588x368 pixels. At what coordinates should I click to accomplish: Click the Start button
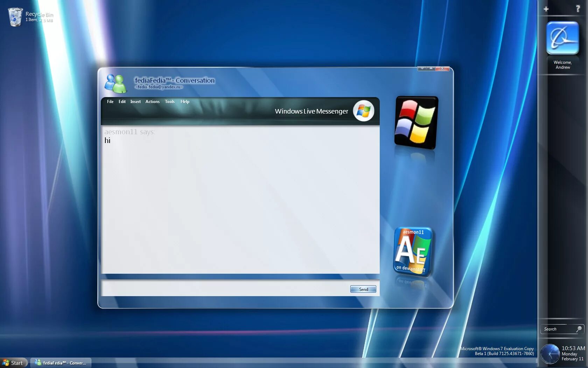pyautogui.click(x=13, y=363)
